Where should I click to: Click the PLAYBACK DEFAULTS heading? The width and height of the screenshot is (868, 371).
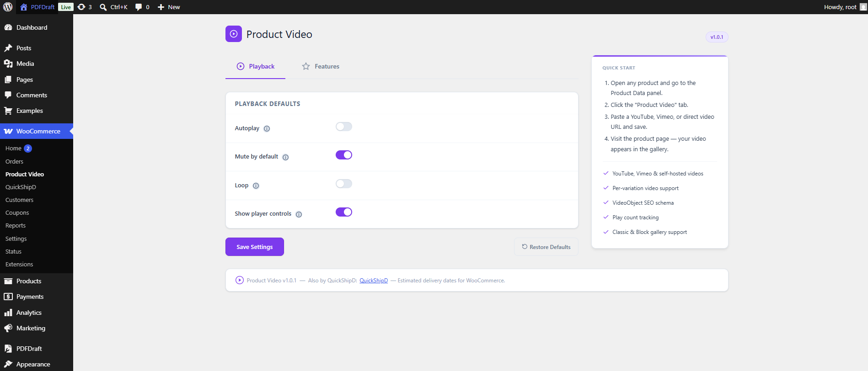(x=268, y=104)
